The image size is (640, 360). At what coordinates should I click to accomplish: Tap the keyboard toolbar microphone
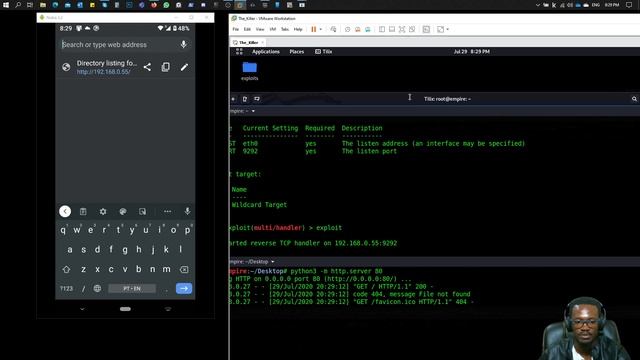[x=187, y=211]
